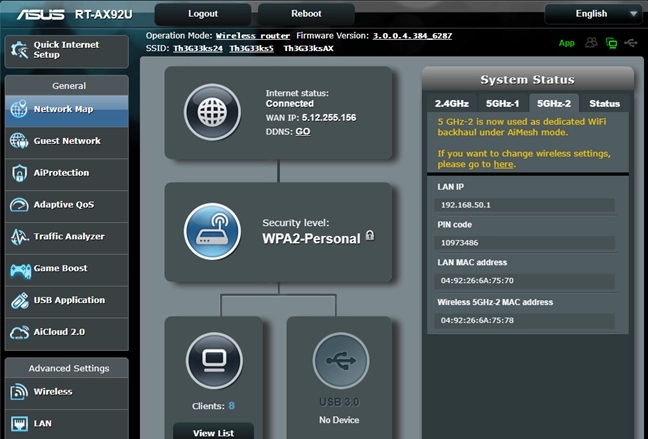Viewport: 648px width, 439px height.
Task: Click the Internet status Connected text
Action: click(x=290, y=103)
